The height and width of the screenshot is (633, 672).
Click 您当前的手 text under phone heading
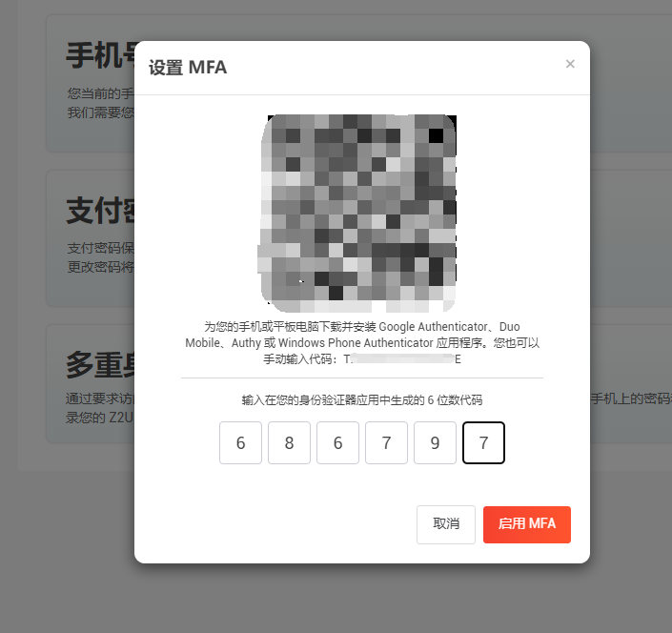click(x=101, y=93)
